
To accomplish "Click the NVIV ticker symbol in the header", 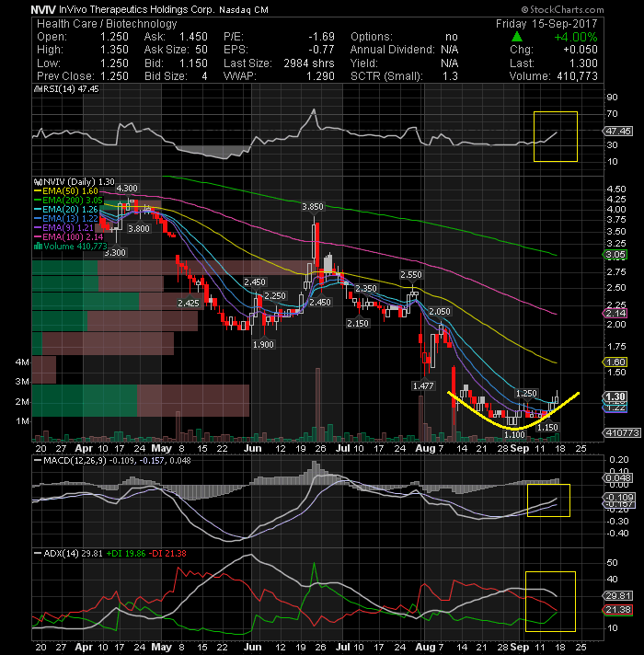I will point(43,9).
